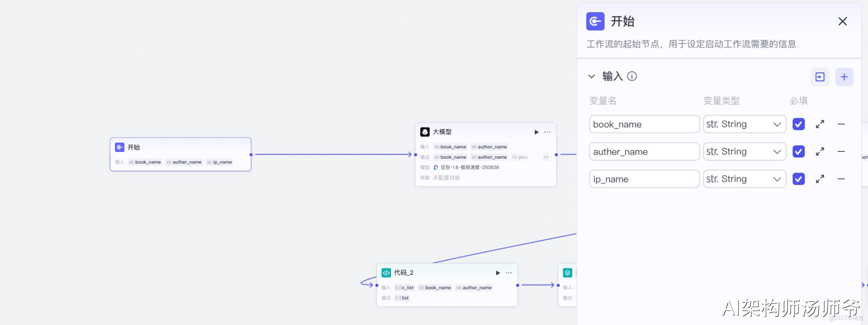
Task: Open the 代码_2 node more options menu
Action: pyautogui.click(x=509, y=273)
